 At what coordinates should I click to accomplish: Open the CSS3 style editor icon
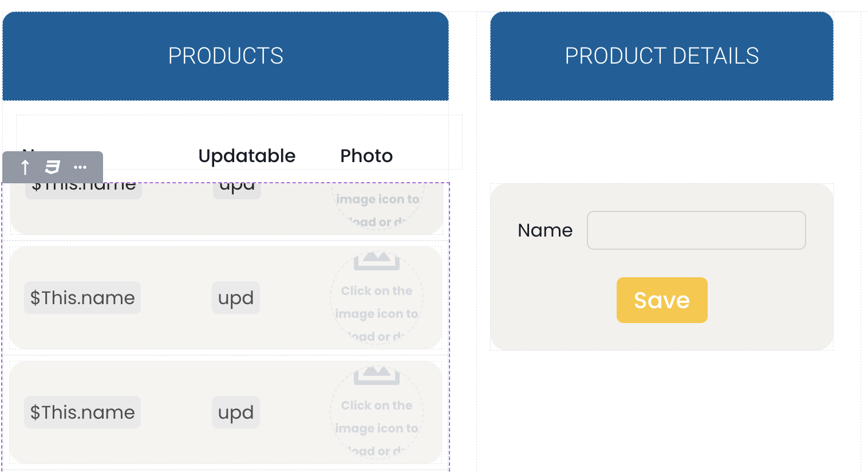[x=53, y=167]
